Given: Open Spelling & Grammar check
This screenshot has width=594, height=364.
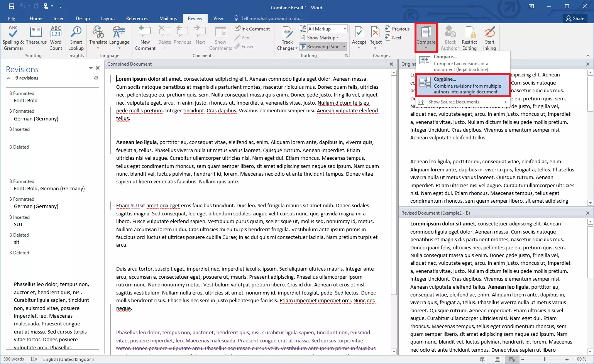Looking at the screenshot, I should [x=14, y=38].
